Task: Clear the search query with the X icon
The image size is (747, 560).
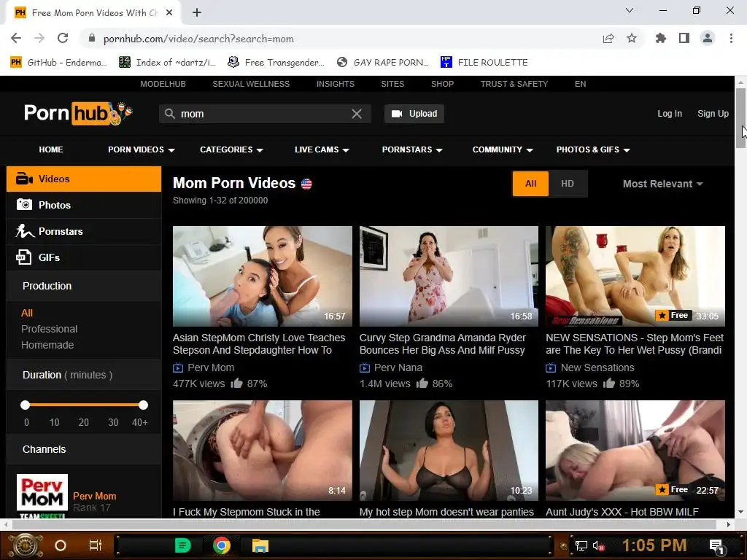Action: pyautogui.click(x=356, y=114)
